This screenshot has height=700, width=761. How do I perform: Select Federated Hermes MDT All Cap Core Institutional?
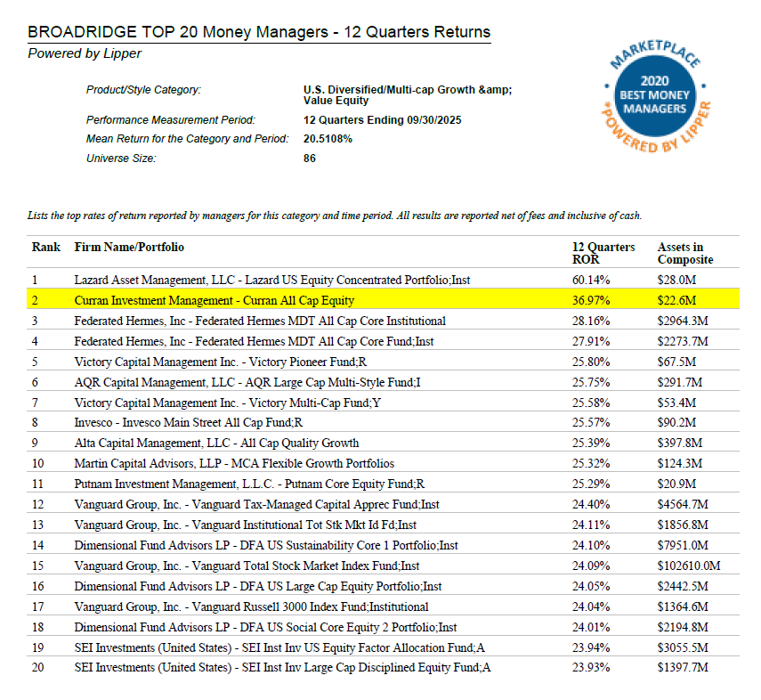click(x=383, y=321)
